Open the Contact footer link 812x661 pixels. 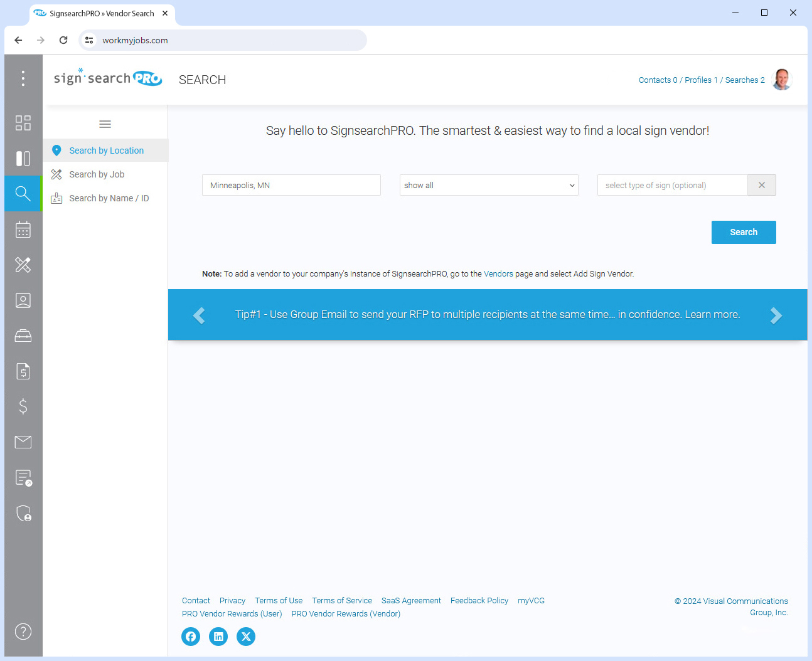196,600
